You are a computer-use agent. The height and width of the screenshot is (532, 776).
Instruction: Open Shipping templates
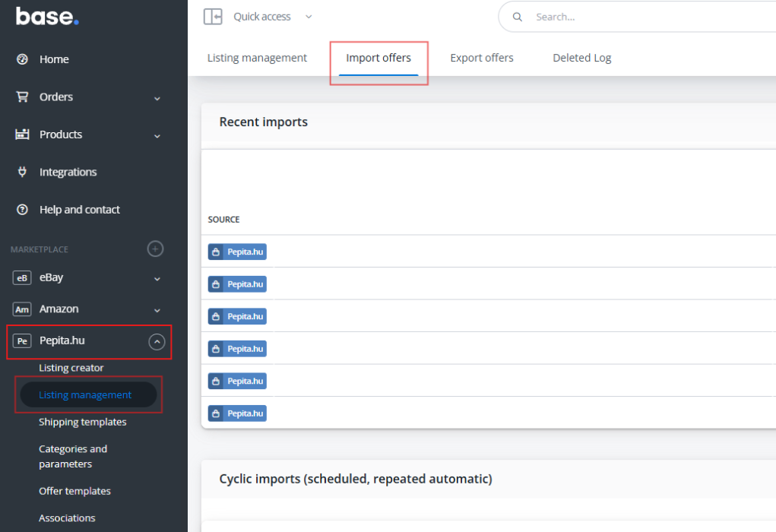coord(83,422)
